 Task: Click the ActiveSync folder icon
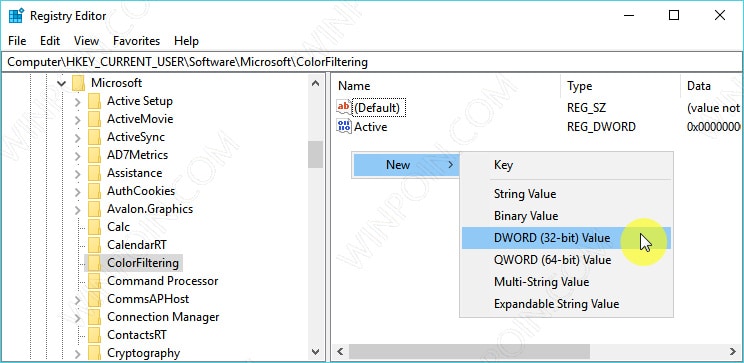(x=94, y=137)
